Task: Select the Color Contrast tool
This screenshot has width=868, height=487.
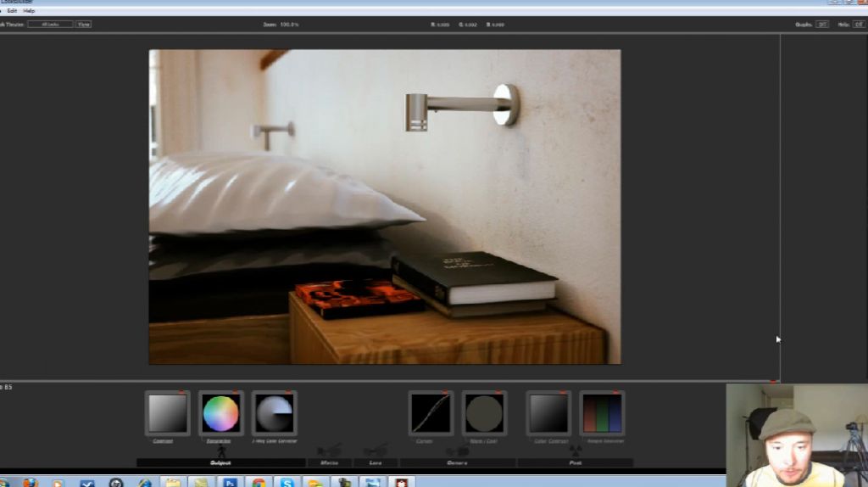Action: [x=548, y=413]
